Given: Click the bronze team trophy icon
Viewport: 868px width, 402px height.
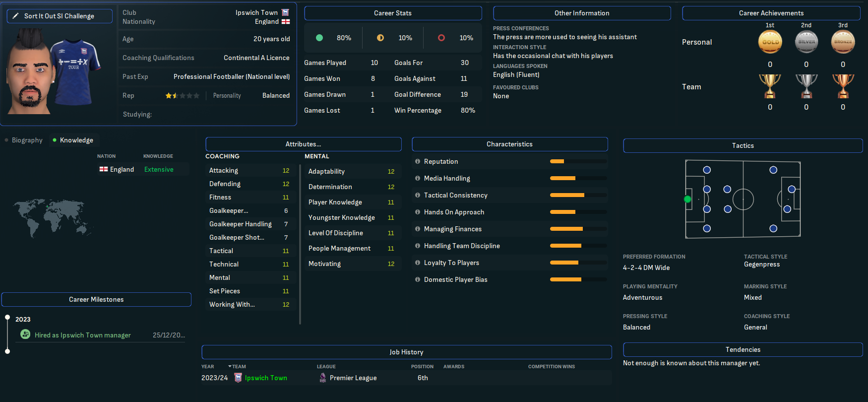Looking at the screenshot, I should click(843, 86).
